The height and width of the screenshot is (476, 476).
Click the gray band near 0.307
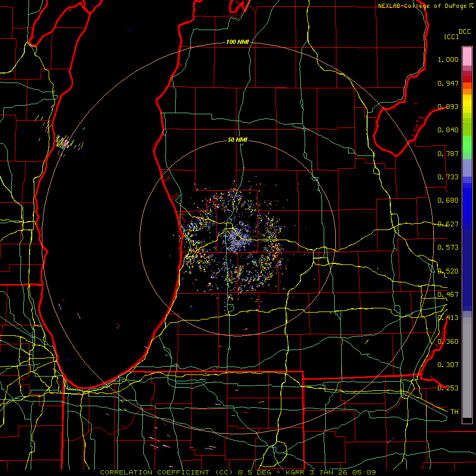pyautogui.click(x=467, y=368)
